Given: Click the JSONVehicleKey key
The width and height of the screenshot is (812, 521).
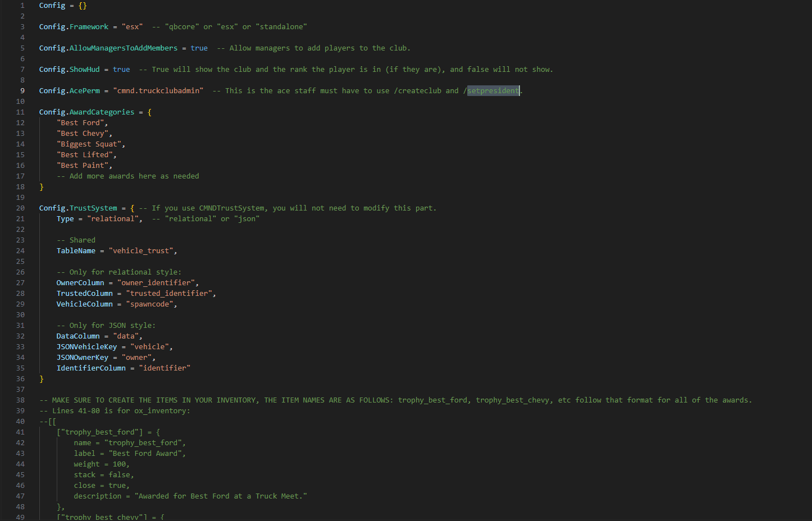Looking at the screenshot, I should pos(87,347).
